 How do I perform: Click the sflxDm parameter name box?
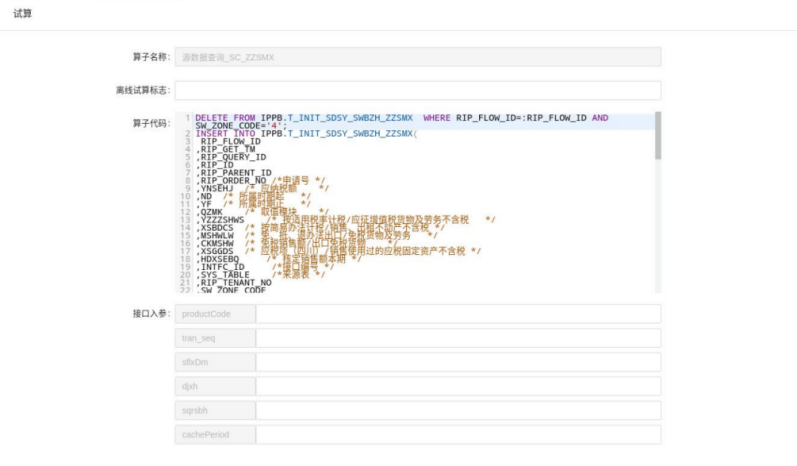[x=216, y=362]
